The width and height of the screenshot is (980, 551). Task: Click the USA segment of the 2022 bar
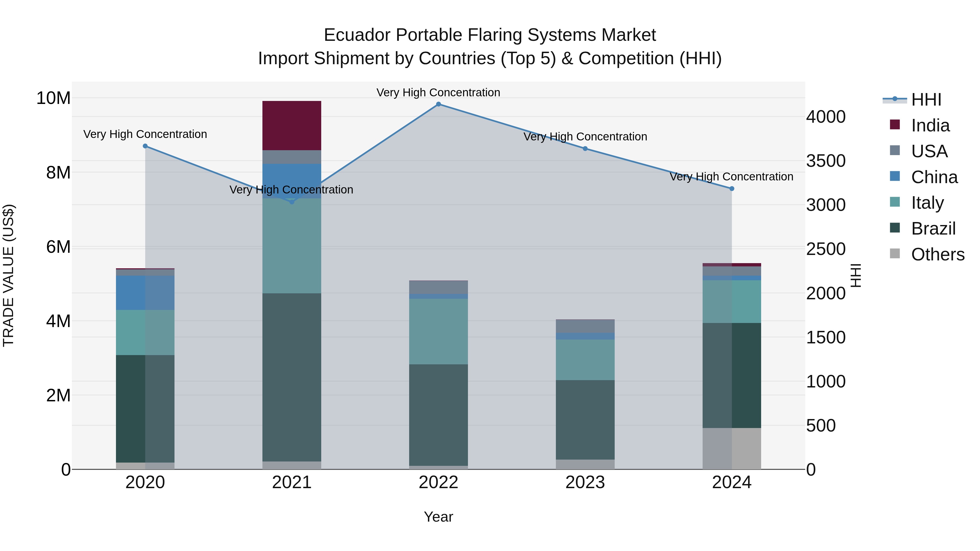pos(438,288)
